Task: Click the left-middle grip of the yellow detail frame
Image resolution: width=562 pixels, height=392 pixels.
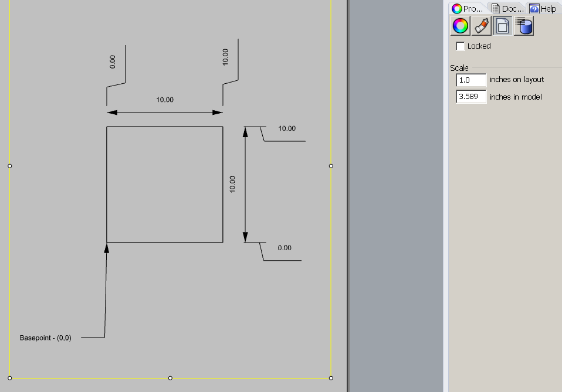Action: tap(9, 166)
